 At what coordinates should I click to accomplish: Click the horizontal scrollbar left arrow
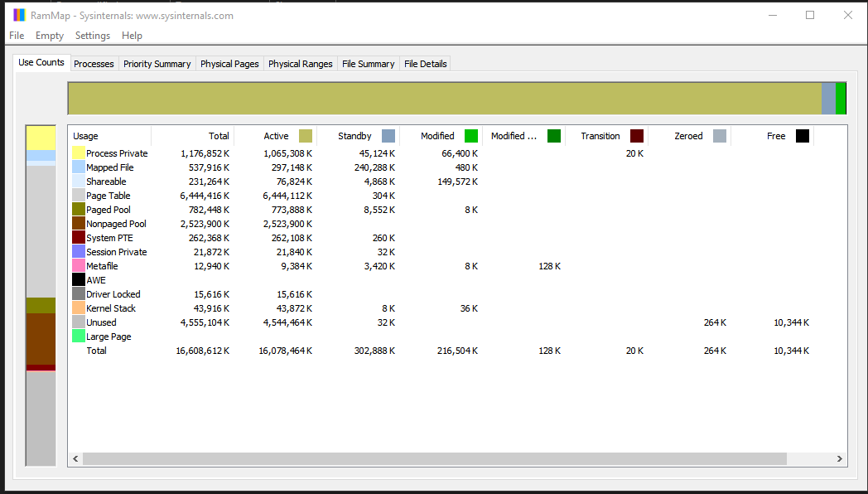point(76,458)
